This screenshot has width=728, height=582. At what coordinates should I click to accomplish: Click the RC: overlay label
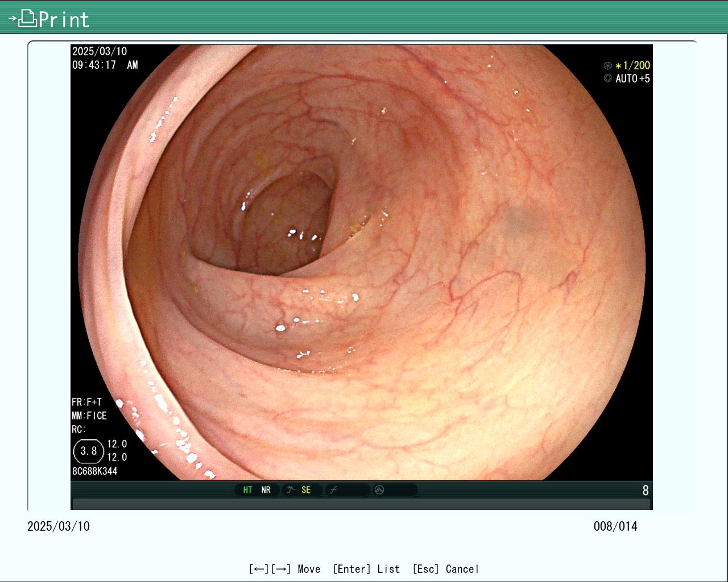[x=78, y=429]
